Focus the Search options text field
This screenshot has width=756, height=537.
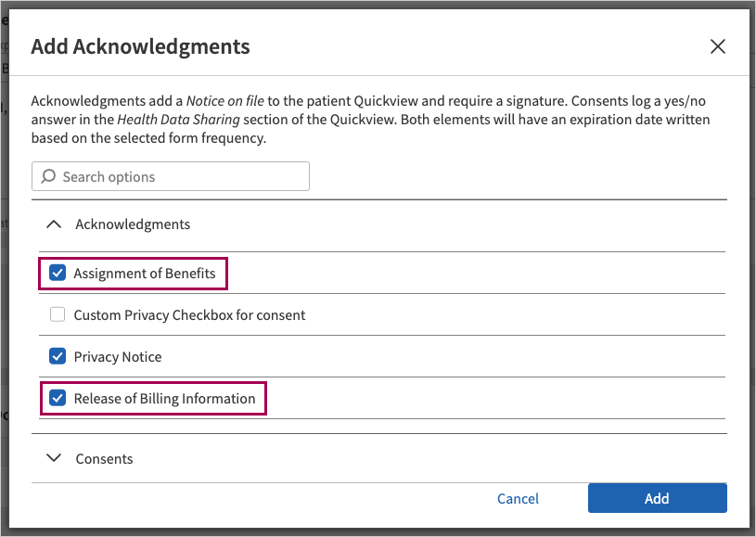pos(181,176)
